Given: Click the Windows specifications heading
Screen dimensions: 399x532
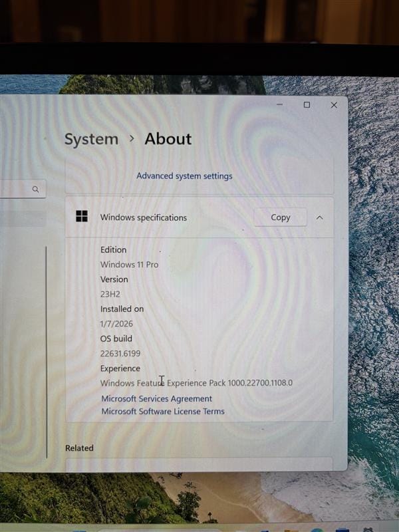Looking at the screenshot, I should click(144, 217).
